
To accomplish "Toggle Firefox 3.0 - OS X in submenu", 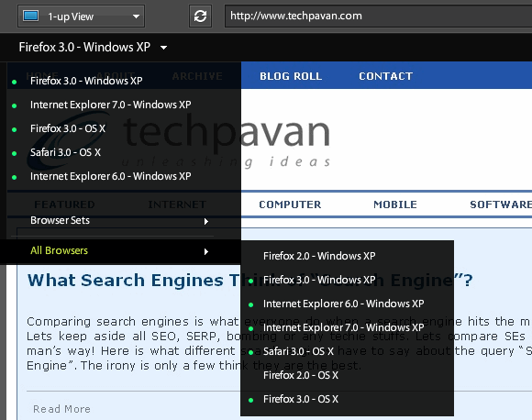I will tap(347, 399).
